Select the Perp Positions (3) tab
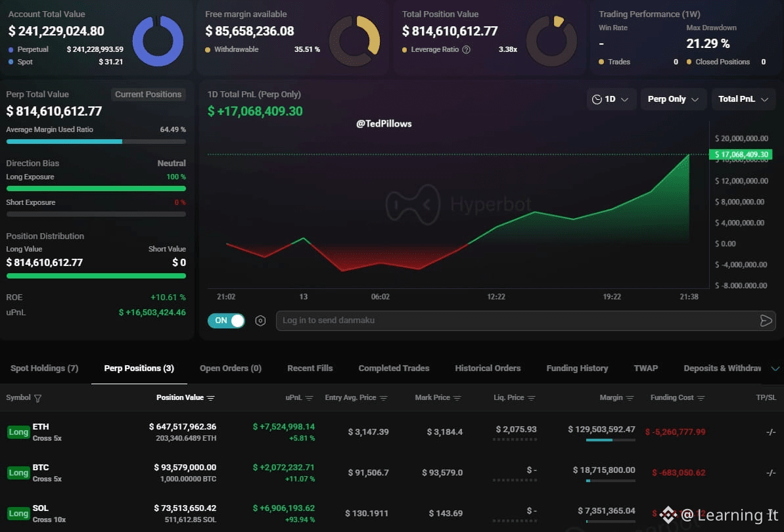 pyautogui.click(x=139, y=368)
